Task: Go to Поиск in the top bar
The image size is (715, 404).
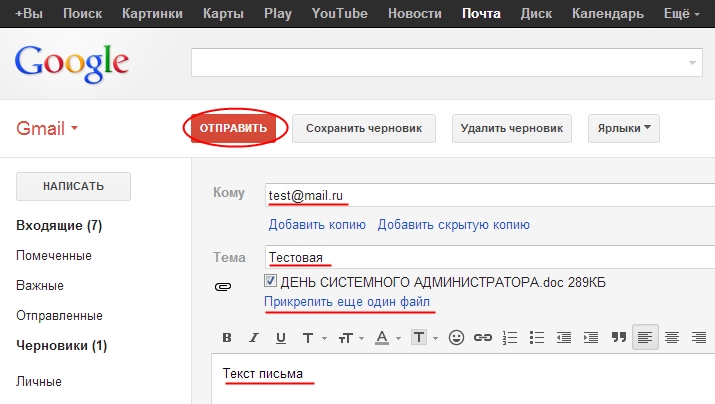Action: pos(83,14)
